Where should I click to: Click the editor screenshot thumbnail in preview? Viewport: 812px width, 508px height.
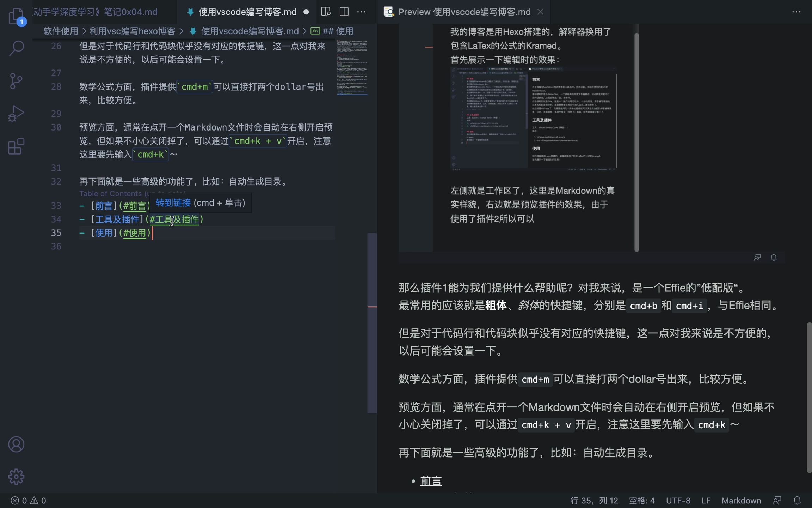[534, 120]
